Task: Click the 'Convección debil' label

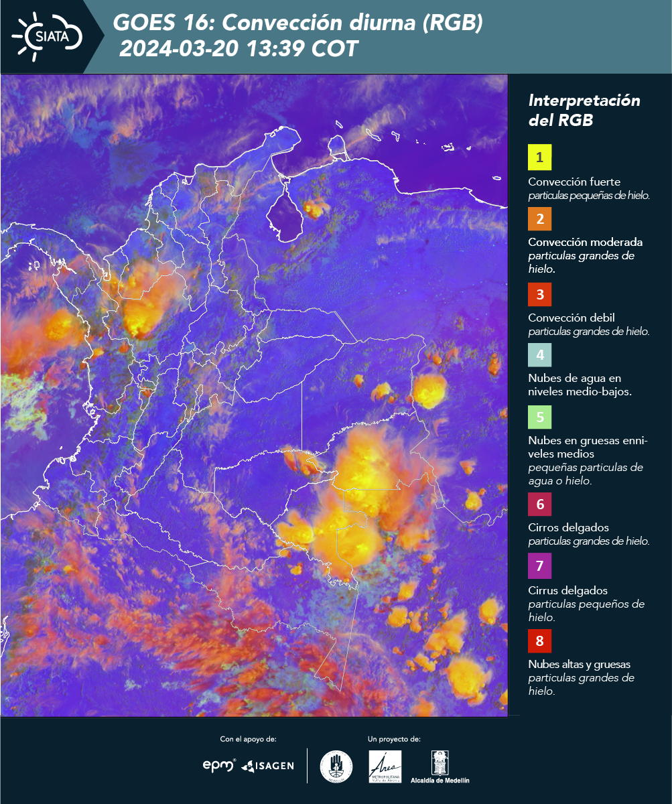Action: point(572,318)
